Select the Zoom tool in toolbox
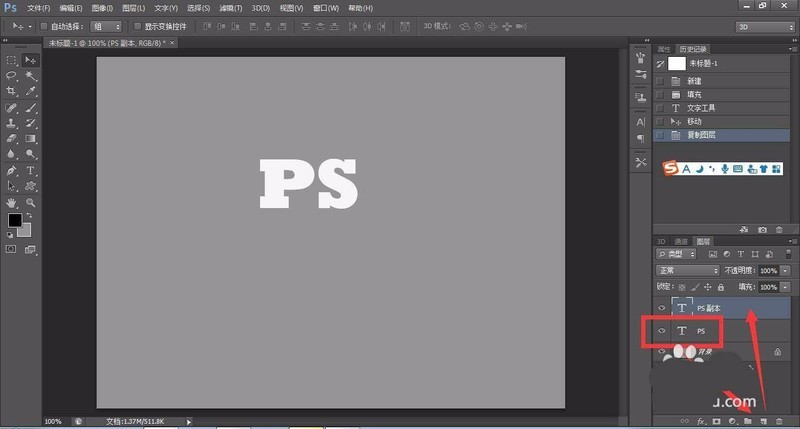This screenshot has height=429, width=800. [x=30, y=202]
